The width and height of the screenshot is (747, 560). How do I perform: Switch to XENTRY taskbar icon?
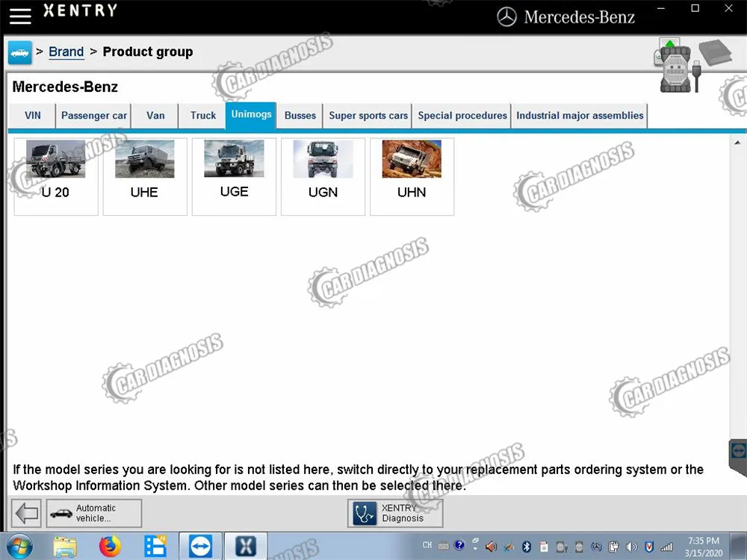[x=245, y=547]
